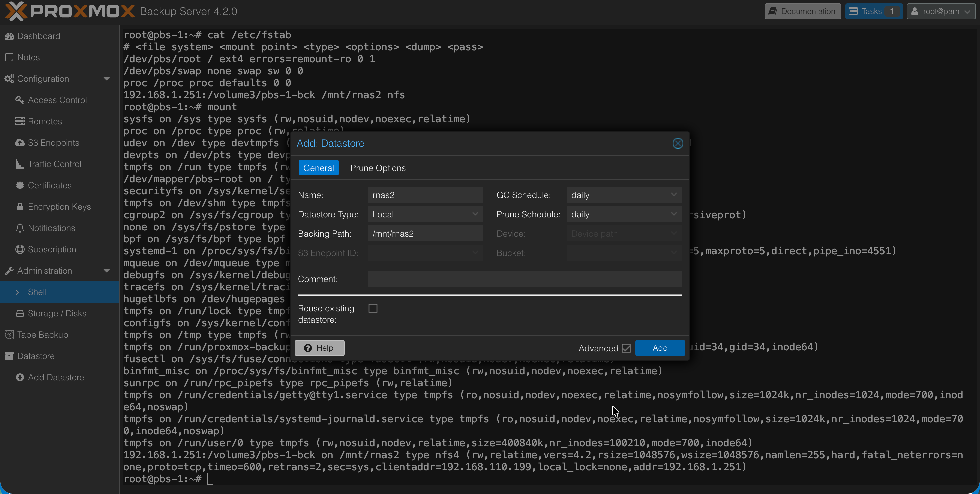
Task: Click Add Datastore in the sidebar
Action: [x=60, y=377]
